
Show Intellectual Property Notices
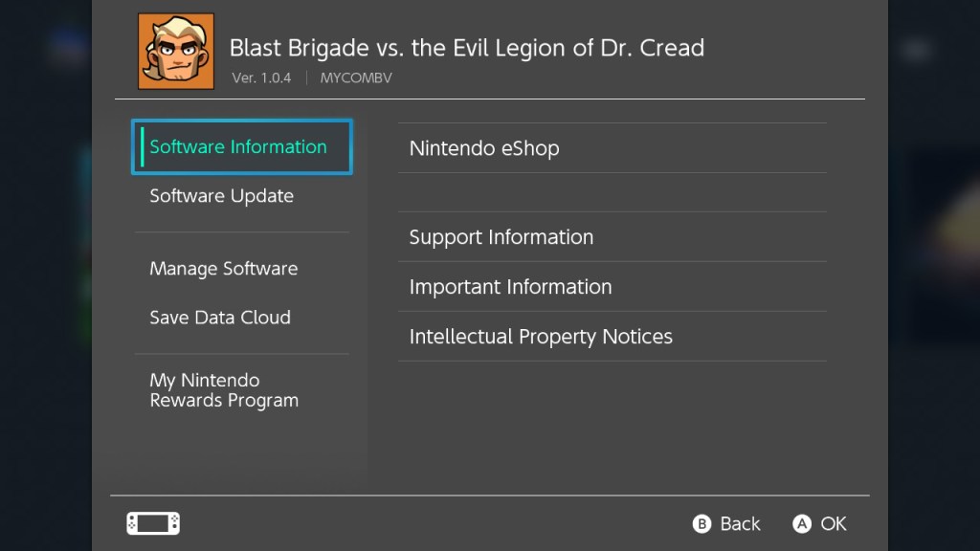(541, 337)
